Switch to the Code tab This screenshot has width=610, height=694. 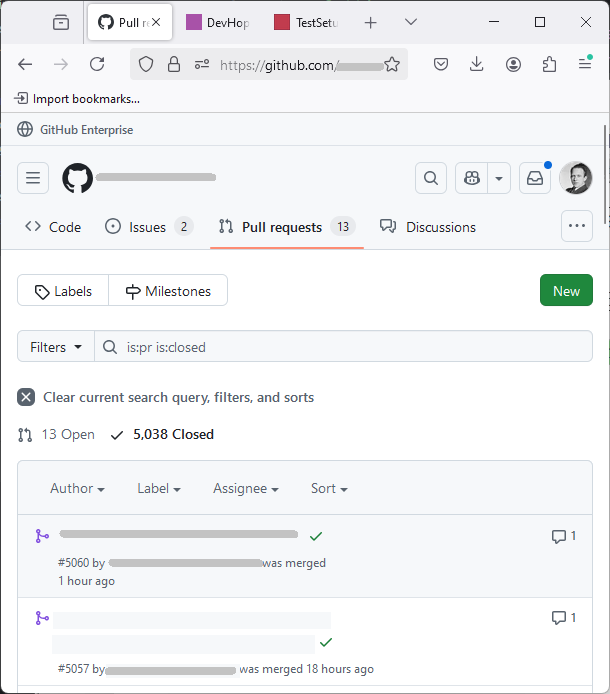point(53,227)
